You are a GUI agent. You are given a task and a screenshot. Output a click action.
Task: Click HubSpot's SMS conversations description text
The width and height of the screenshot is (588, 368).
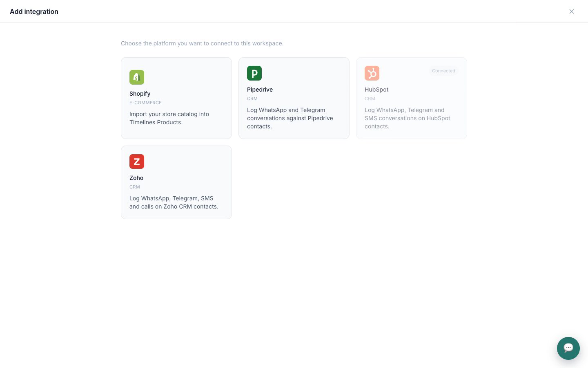(x=408, y=118)
